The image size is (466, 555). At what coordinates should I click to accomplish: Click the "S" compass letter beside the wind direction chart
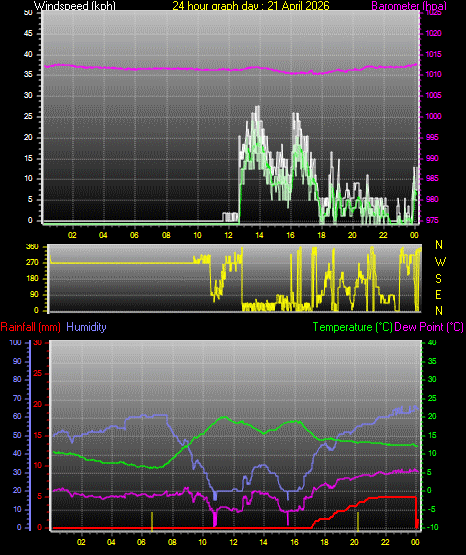[x=438, y=279]
